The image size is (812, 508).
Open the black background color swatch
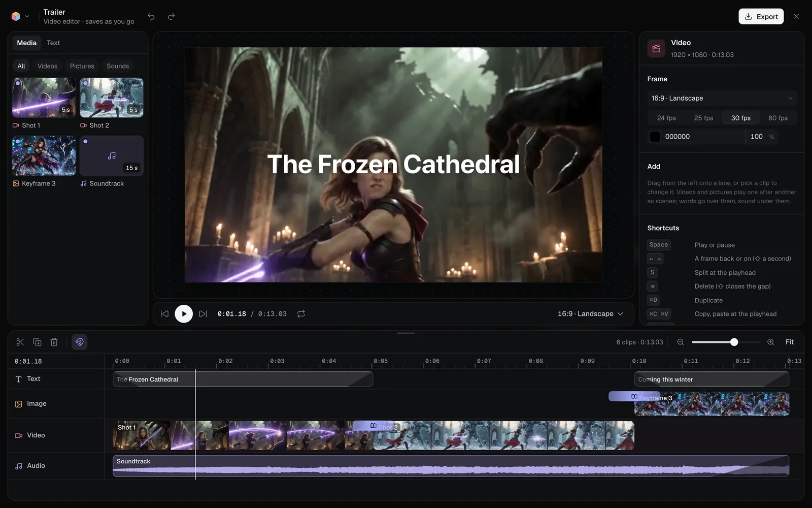(655, 137)
